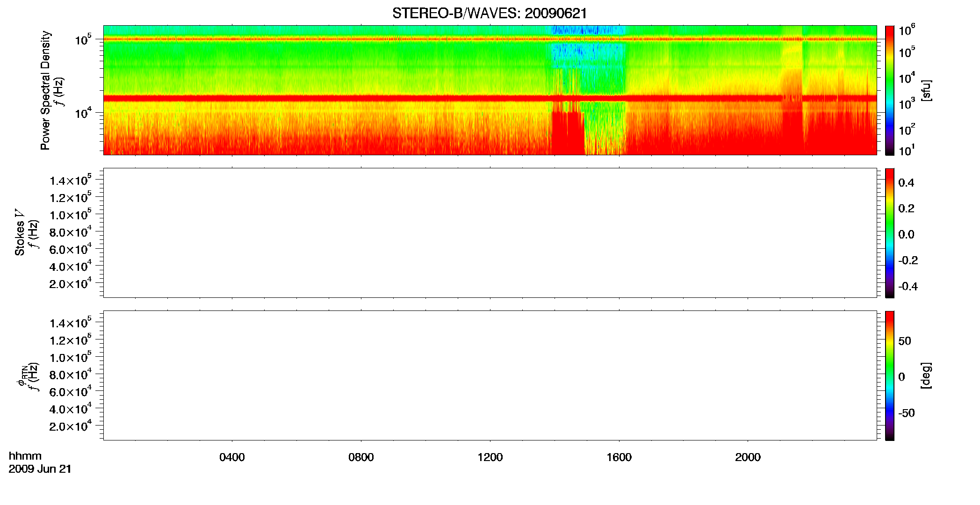The height and width of the screenshot is (505, 980).
Task: Click the STEREO-B/WAVES: 20090621 title
Action: [x=490, y=14]
